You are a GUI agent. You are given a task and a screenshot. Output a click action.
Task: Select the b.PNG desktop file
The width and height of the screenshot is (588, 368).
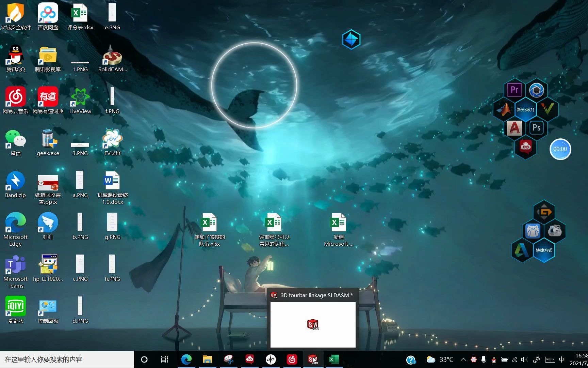tap(80, 226)
